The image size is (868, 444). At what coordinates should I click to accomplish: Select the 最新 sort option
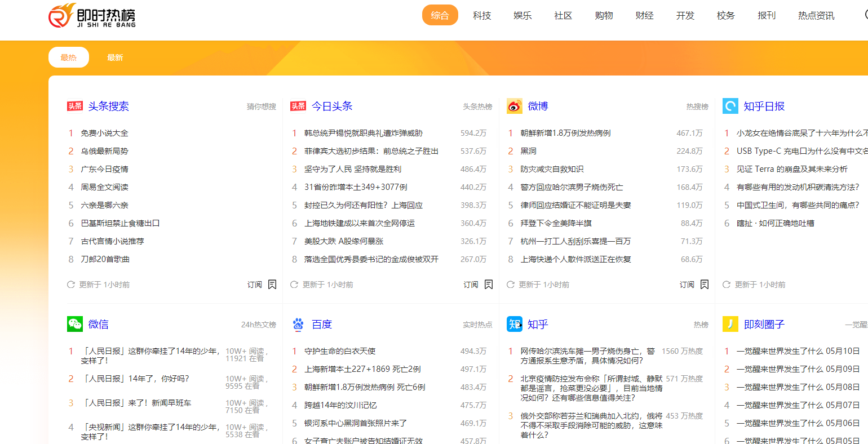(x=115, y=57)
